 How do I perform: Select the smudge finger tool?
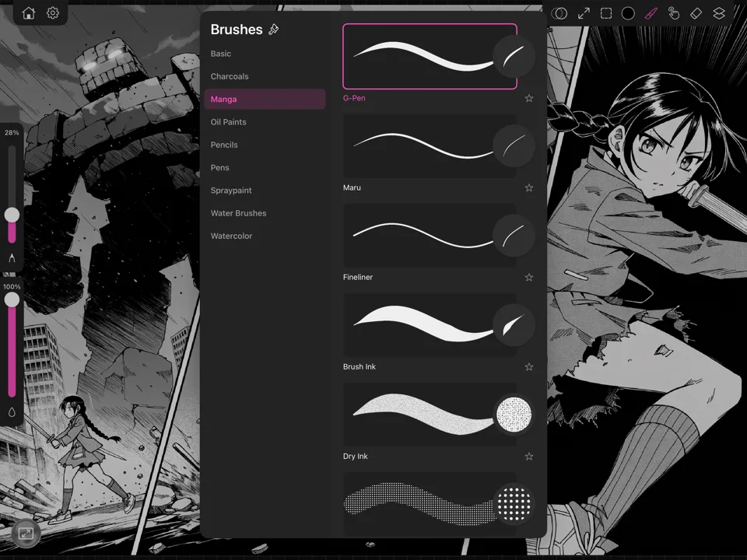point(673,13)
